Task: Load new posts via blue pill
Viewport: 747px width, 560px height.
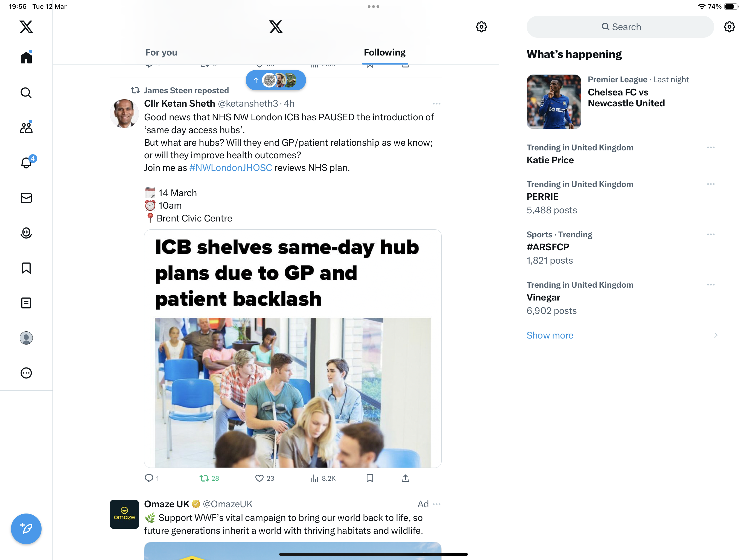Action: tap(276, 80)
